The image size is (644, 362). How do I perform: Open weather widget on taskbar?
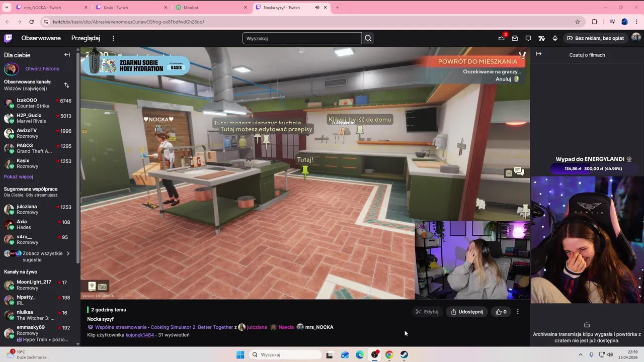pos(28,354)
